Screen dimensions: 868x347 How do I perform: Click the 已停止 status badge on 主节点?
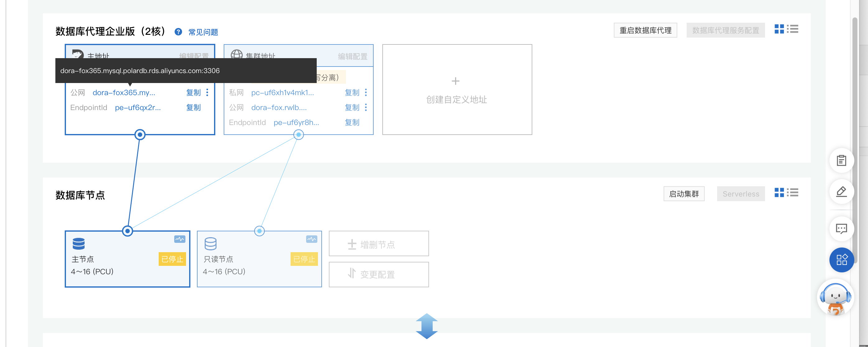[172, 259]
